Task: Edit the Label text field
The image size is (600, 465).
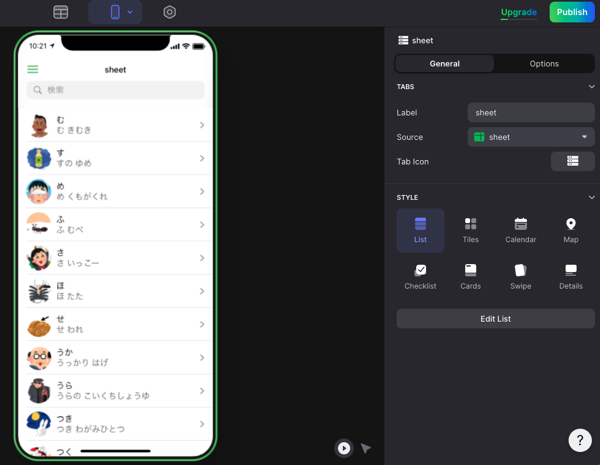Action: point(531,113)
